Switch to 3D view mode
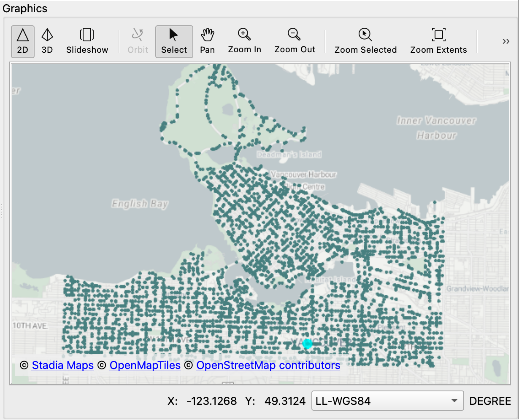 point(47,41)
